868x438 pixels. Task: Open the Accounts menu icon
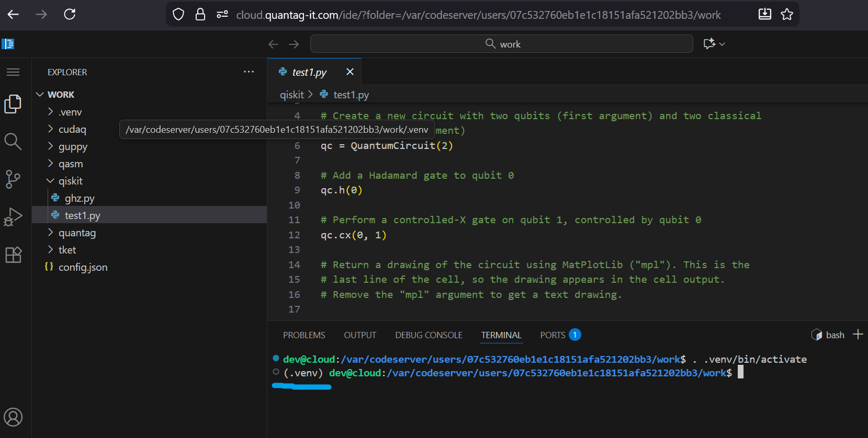coord(13,417)
